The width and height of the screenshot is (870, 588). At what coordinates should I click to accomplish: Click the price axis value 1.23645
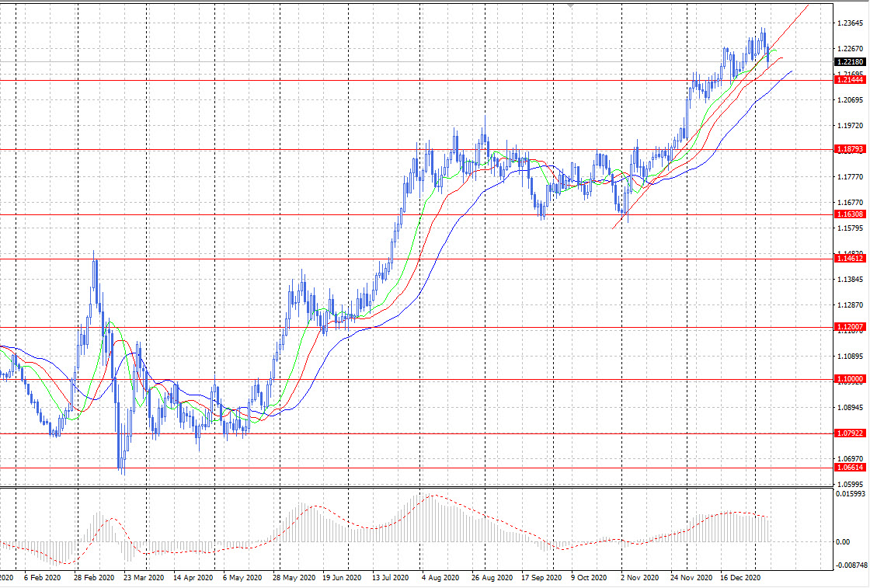click(850, 23)
